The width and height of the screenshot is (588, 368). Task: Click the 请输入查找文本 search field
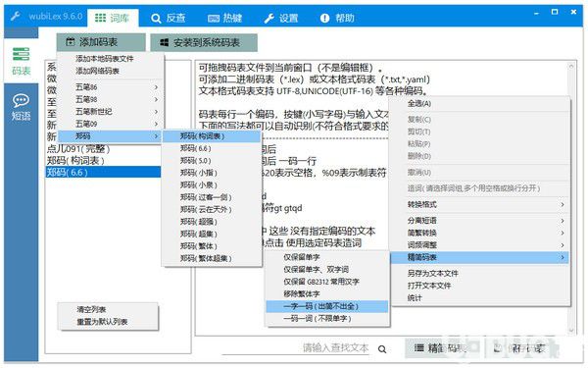pyautogui.click(x=296, y=348)
